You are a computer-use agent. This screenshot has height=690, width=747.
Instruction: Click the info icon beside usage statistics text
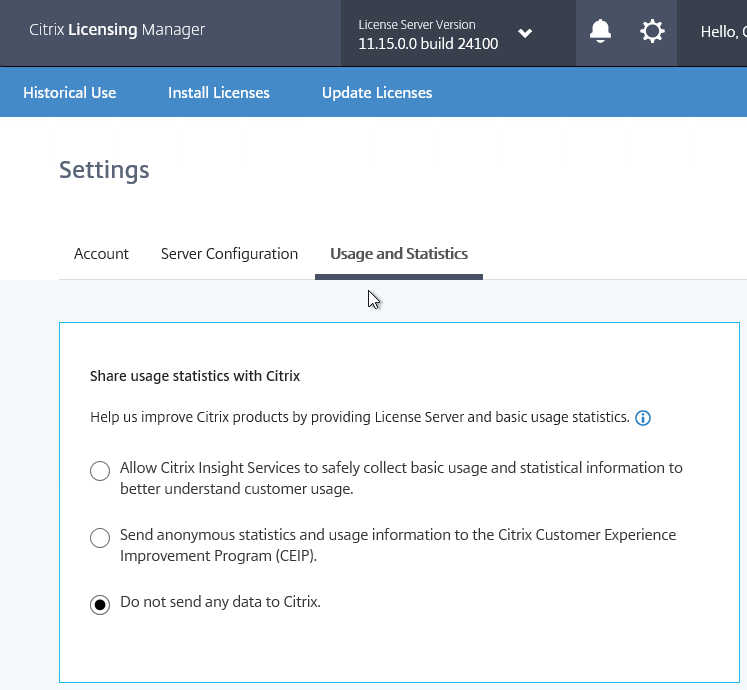[x=643, y=418]
